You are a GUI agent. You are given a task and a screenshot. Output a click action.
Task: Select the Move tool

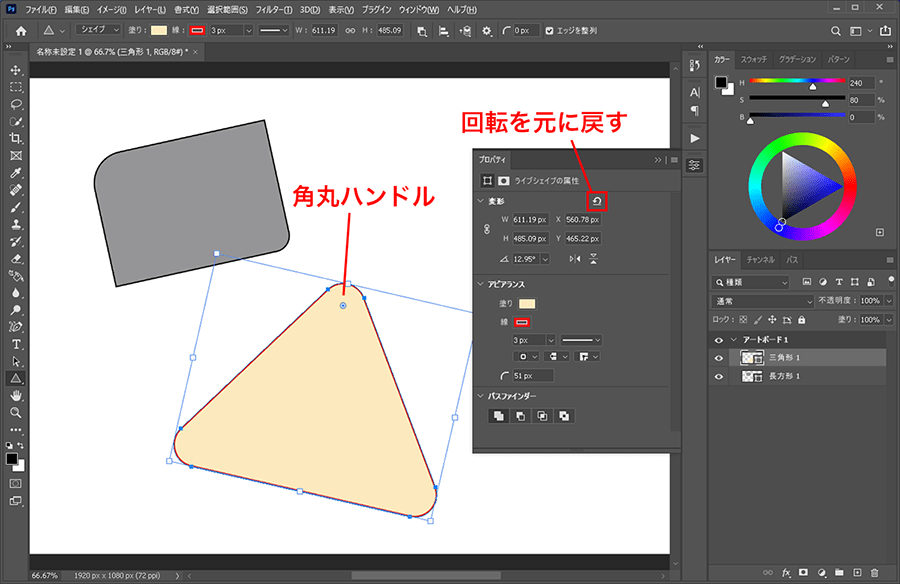click(16, 70)
